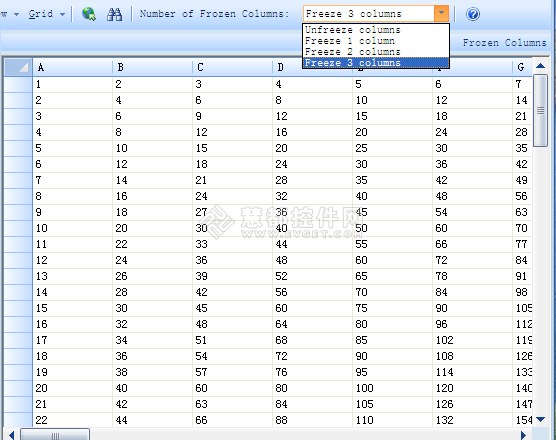Click the row header for row 1
Screen dimensions: 556x440
coord(18,84)
